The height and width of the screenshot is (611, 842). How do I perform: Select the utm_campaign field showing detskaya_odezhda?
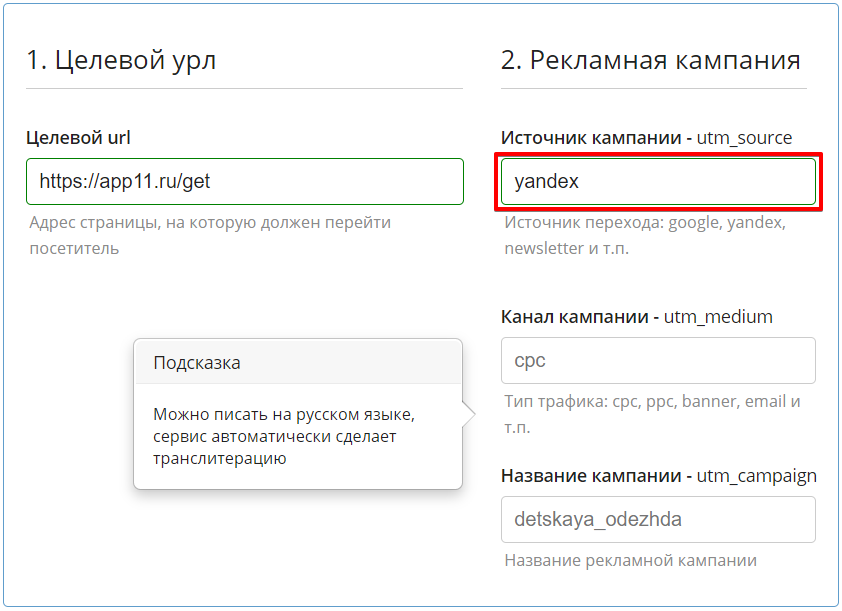[658, 520]
